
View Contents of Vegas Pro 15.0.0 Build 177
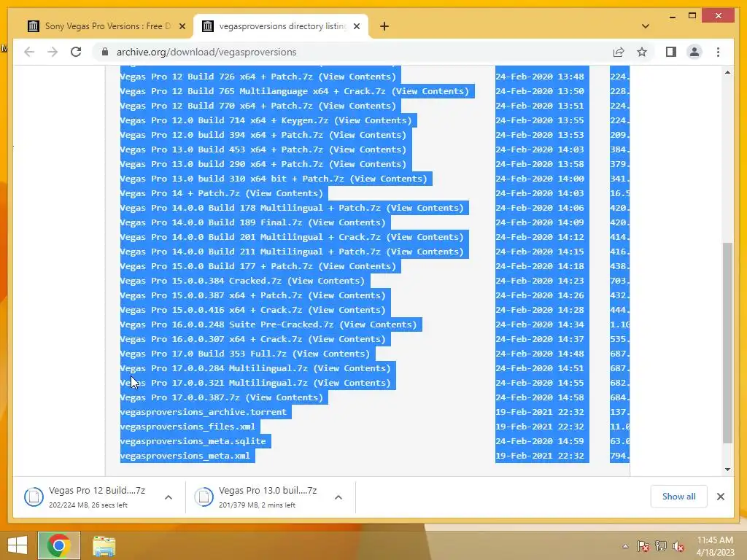pyautogui.click(x=357, y=266)
